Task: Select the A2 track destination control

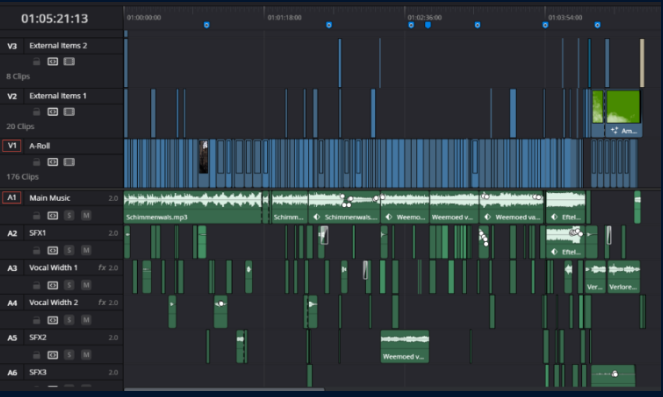Action: [12, 233]
